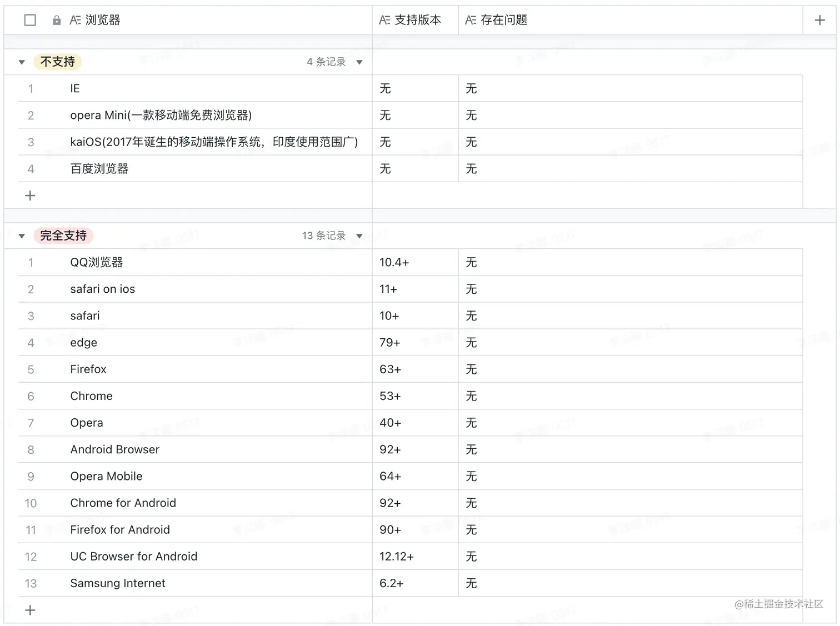
Task: Select the Firefox for Android cell
Action: click(195, 529)
